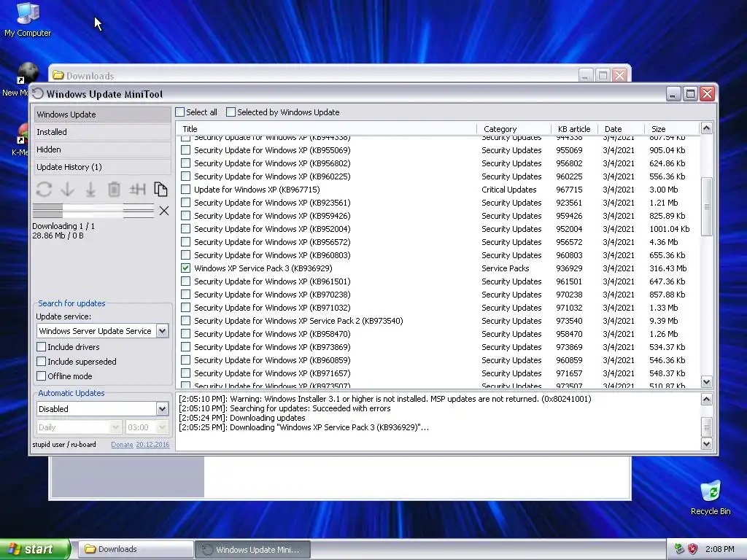Open Automatic Updates Disabled dropdown
The width and height of the screenshot is (747, 560).
pyautogui.click(x=162, y=408)
